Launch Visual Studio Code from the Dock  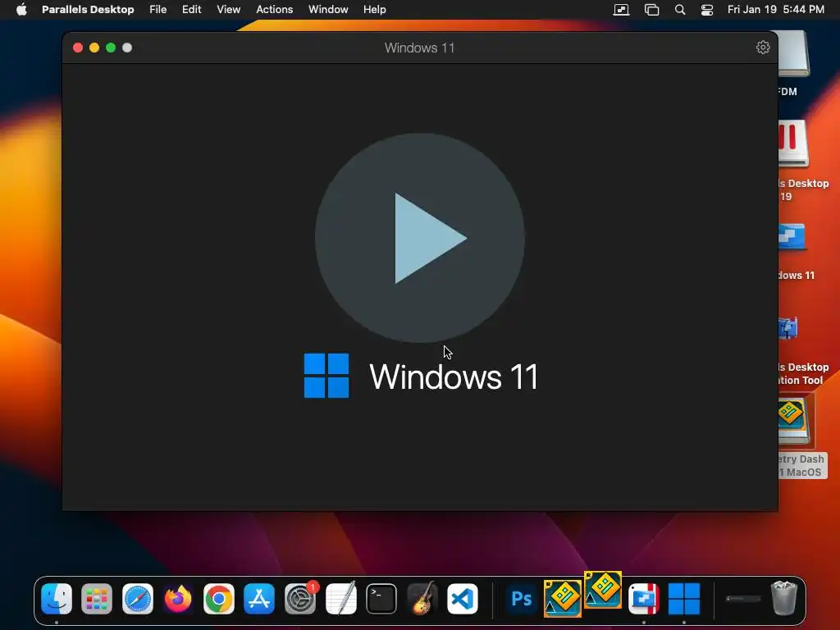click(463, 598)
